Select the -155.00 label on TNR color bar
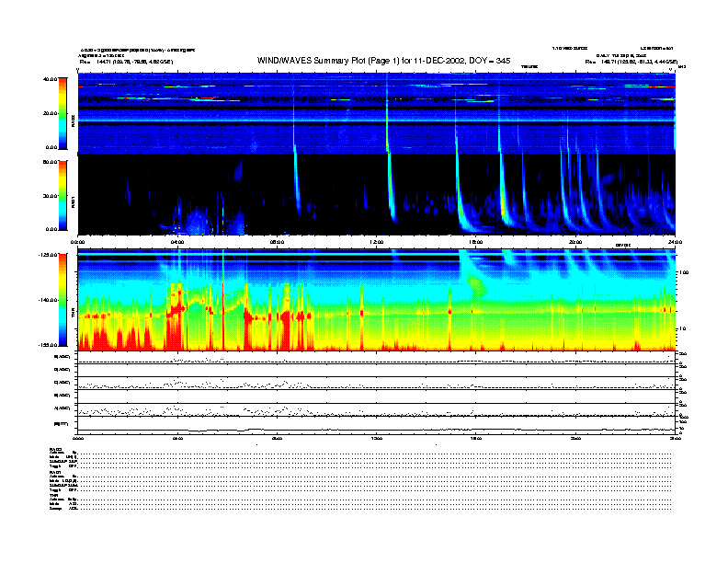This screenshot has height=563, width=728. coord(48,345)
